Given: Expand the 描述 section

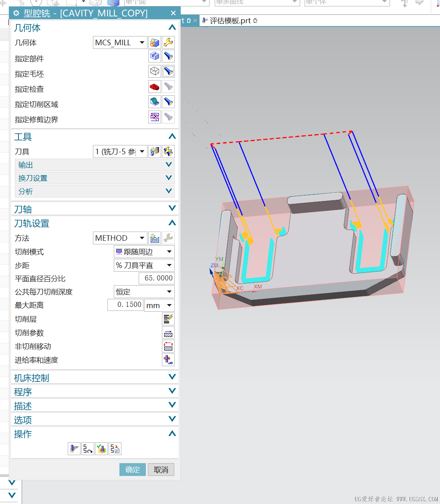Looking at the screenshot, I should [172, 405].
